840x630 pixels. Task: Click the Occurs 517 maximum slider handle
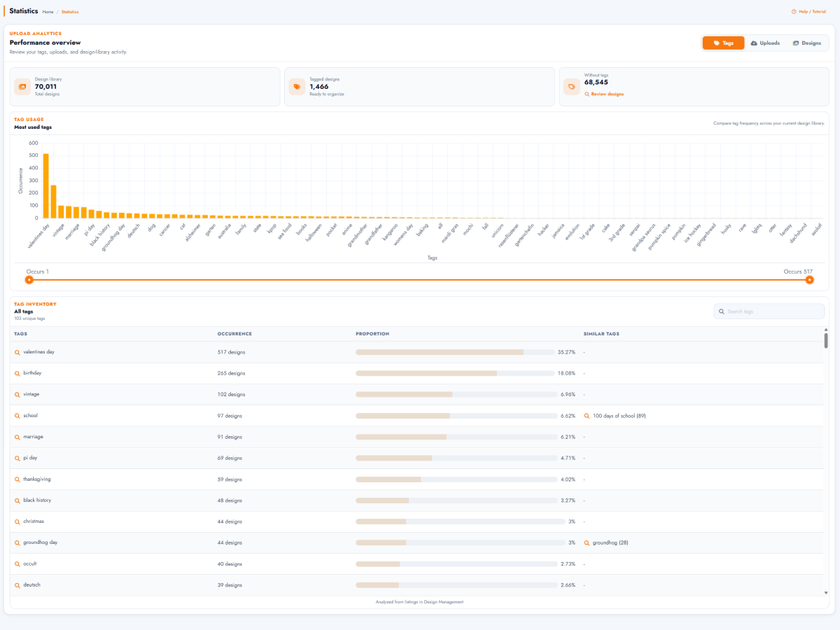810,280
